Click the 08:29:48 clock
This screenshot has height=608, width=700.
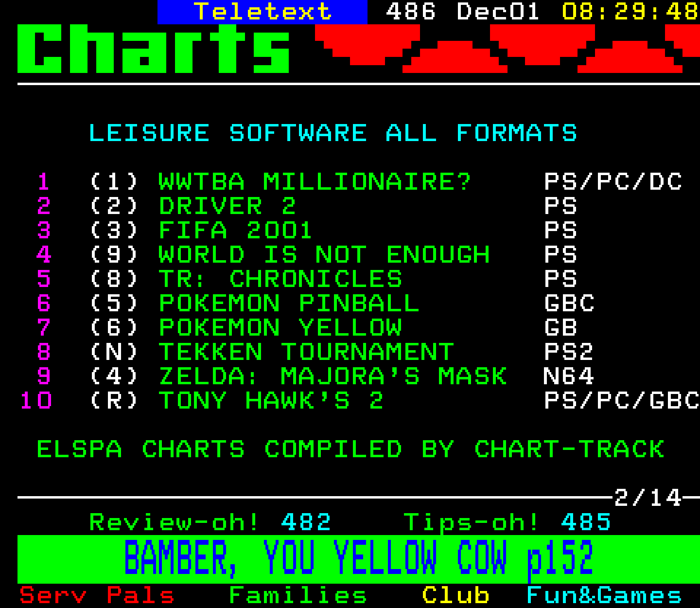coord(630,12)
